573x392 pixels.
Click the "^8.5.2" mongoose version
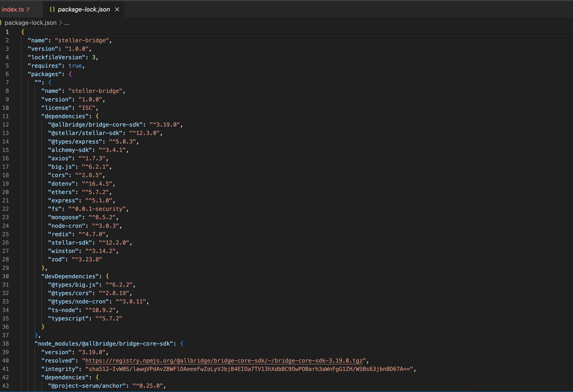coord(102,217)
